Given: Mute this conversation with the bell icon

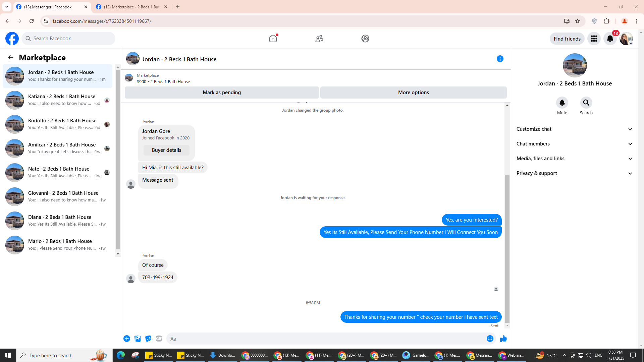Looking at the screenshot, I should click(x=562, y=103).
